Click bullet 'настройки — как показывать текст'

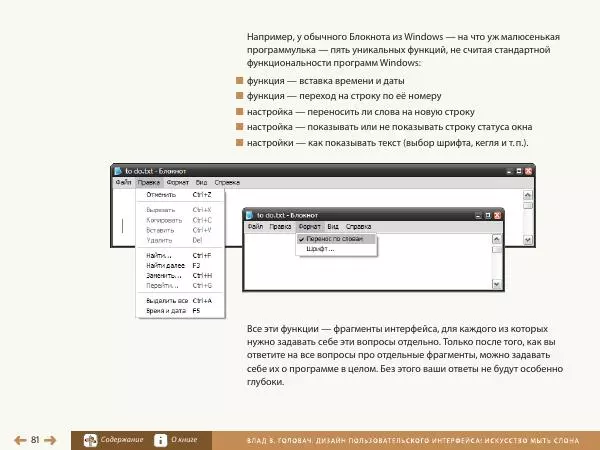[388, 143]
